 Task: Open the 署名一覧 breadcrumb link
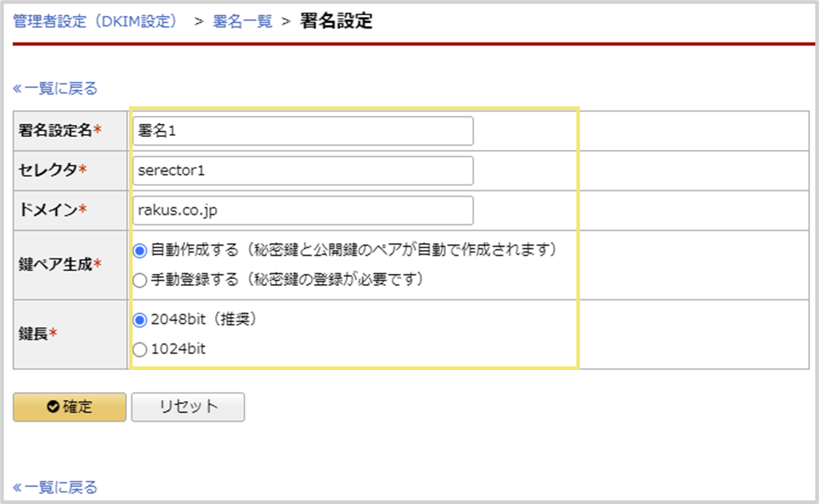pos(244,20)
